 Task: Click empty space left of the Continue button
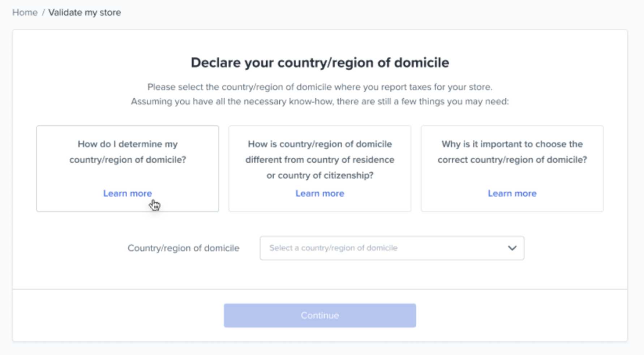[x=119, y=315]
